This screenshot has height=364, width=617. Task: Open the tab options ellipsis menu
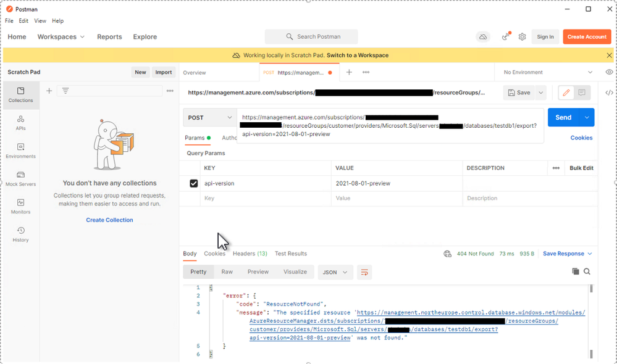click(366, 72)
